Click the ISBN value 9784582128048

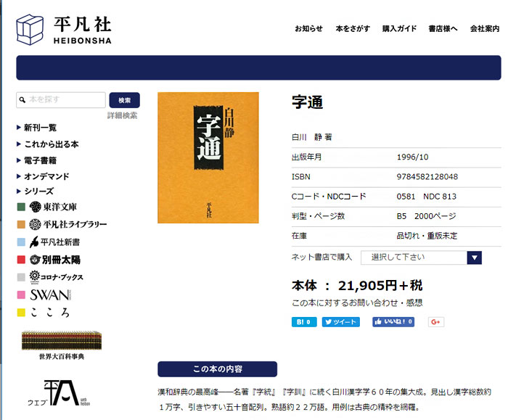(x=427, y=177)
